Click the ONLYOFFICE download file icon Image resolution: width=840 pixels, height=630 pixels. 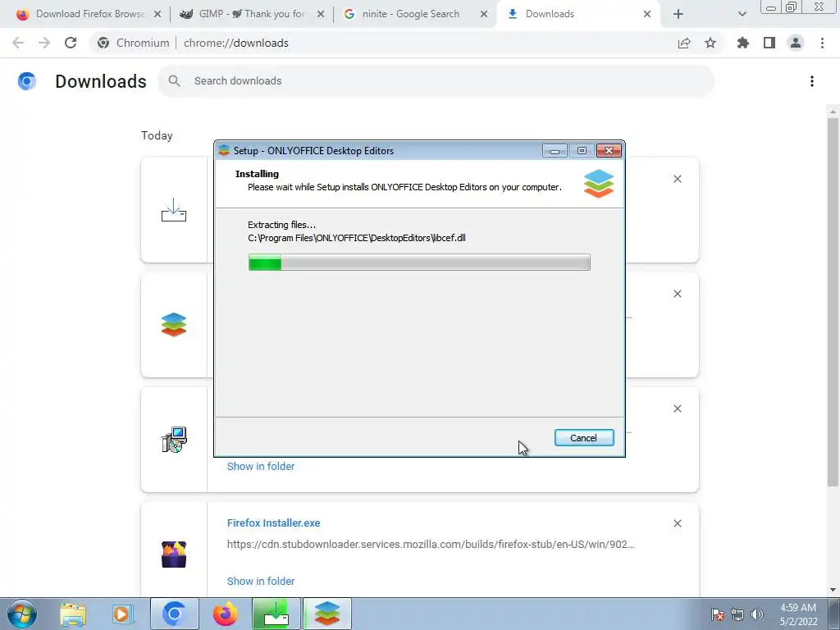(x=174, y=325)
